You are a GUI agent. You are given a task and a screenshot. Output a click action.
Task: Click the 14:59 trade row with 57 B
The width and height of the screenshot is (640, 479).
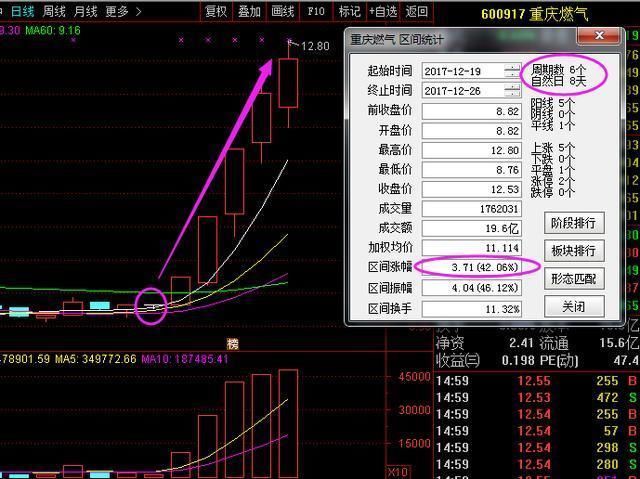[536, 431]
